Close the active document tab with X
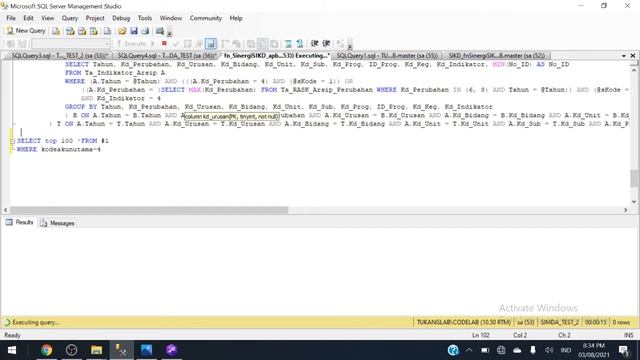This screenshot has height=360, width=640. click(633, 56)
